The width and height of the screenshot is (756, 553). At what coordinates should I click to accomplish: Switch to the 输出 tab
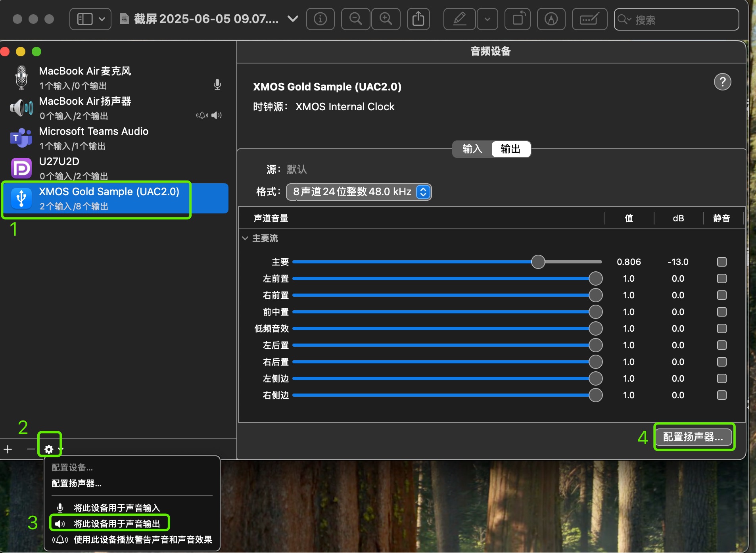tap(510, 149)
